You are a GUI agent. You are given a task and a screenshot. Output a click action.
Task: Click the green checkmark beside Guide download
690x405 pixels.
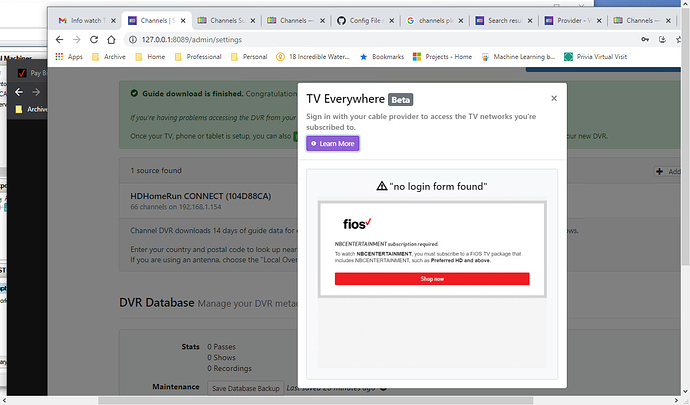[134, 93]
